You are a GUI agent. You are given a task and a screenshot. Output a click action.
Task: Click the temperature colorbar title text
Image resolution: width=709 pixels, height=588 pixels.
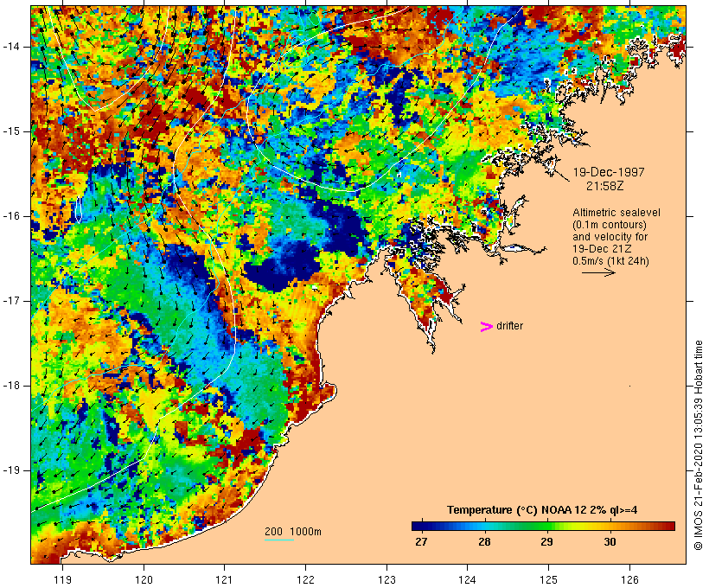click(542, 510)
